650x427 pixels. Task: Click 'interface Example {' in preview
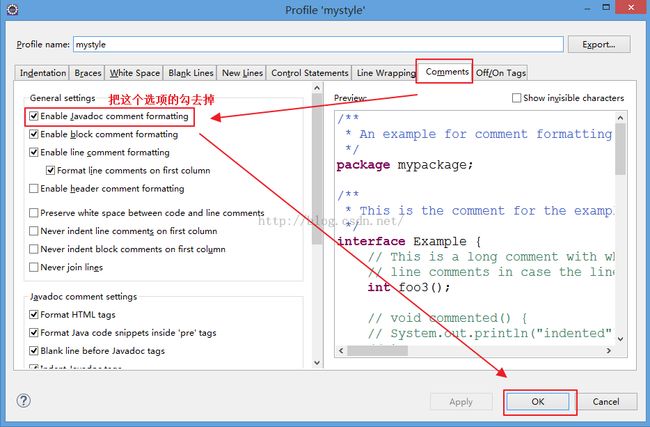click(409, 241)
